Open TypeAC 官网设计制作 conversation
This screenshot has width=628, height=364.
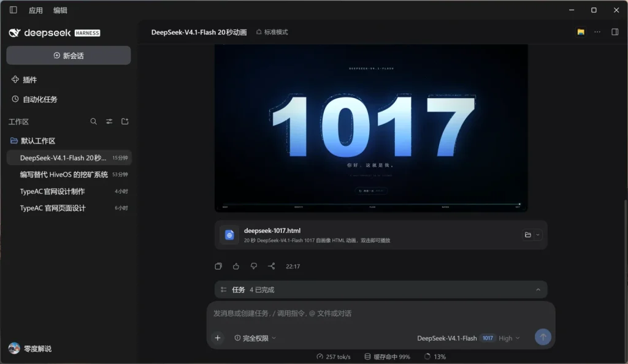[x=69, y=191]
